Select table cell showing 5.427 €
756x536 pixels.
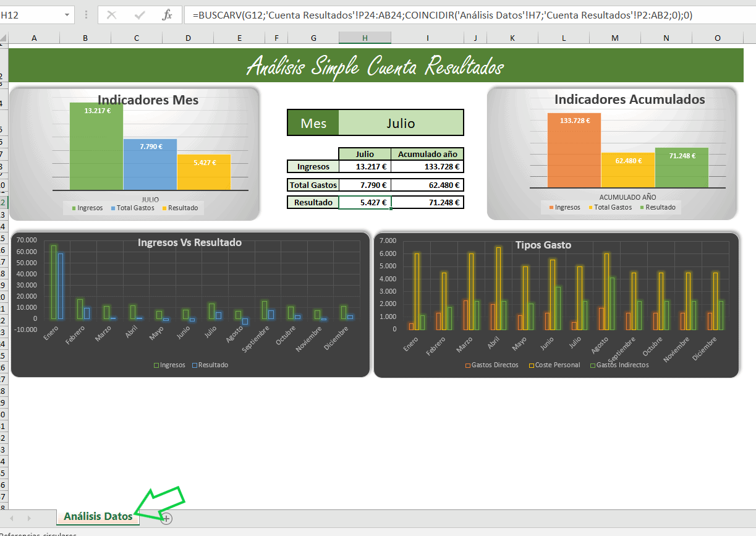[x=365, y=202]
